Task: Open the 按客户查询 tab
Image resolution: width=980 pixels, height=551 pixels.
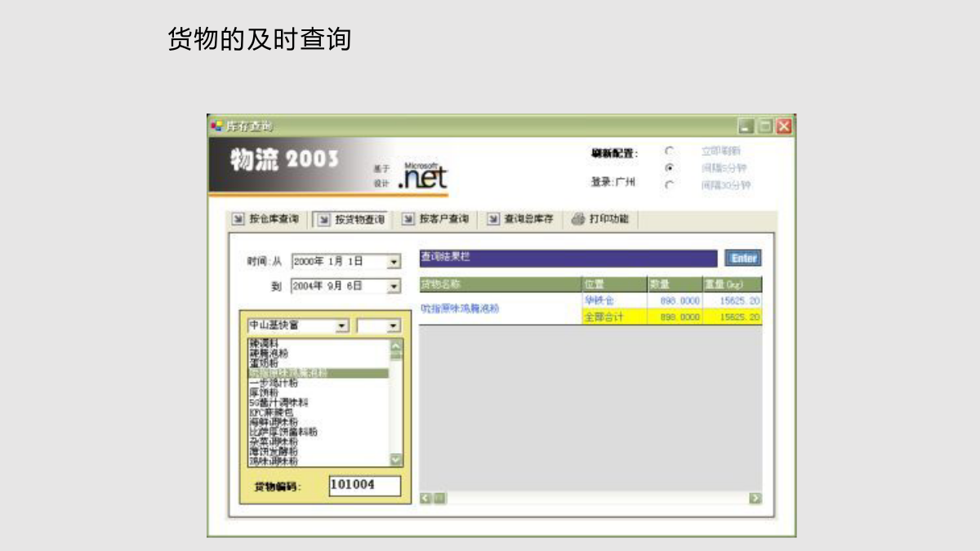Action: 436,220
